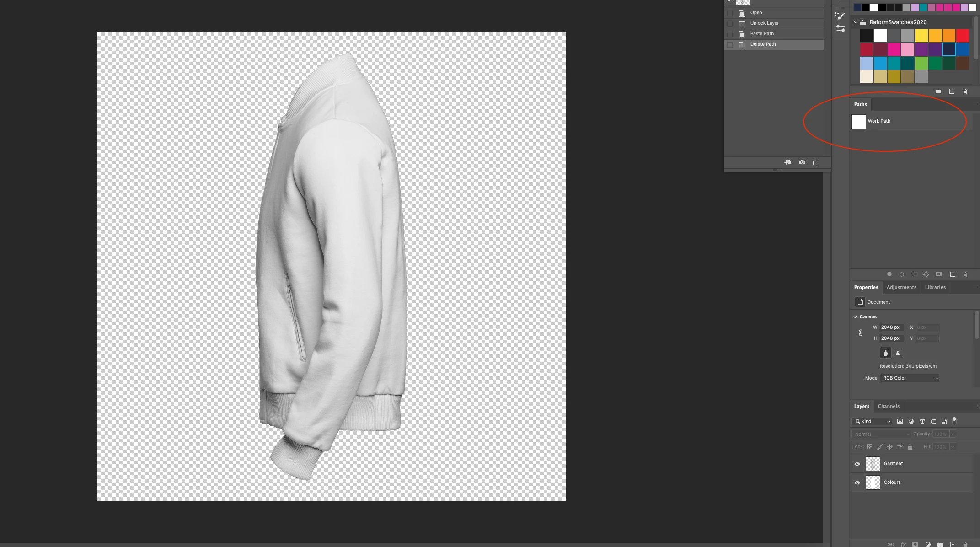Switch to the Channels tab
Screen dimensions: 980x547
click(x=889, y=406)
